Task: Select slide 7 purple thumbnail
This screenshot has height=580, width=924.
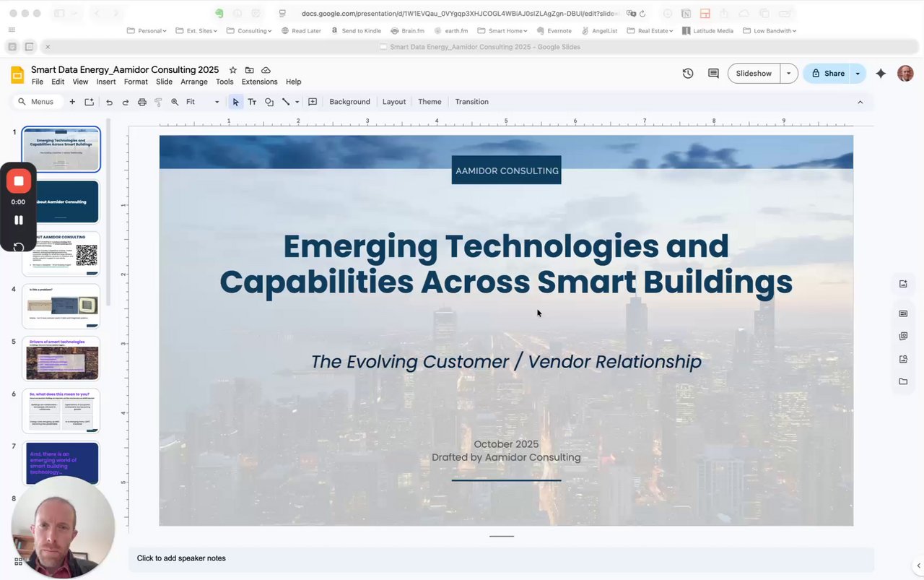Action: [x=61, y=463]
